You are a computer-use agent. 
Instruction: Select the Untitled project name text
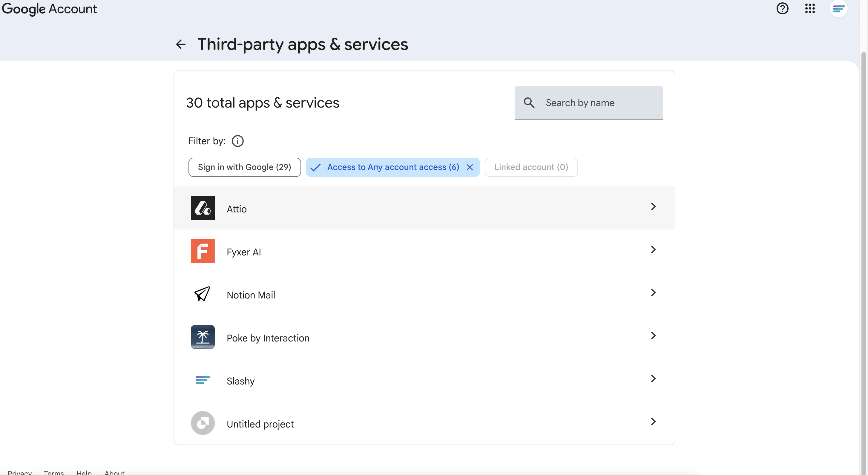pos(260,424)
